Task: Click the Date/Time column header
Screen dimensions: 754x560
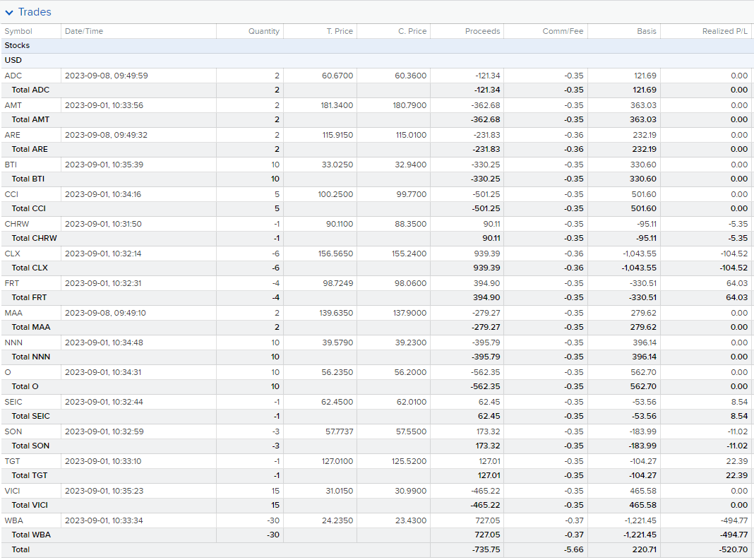Action: pyautogui.click(x=84, y=31)
